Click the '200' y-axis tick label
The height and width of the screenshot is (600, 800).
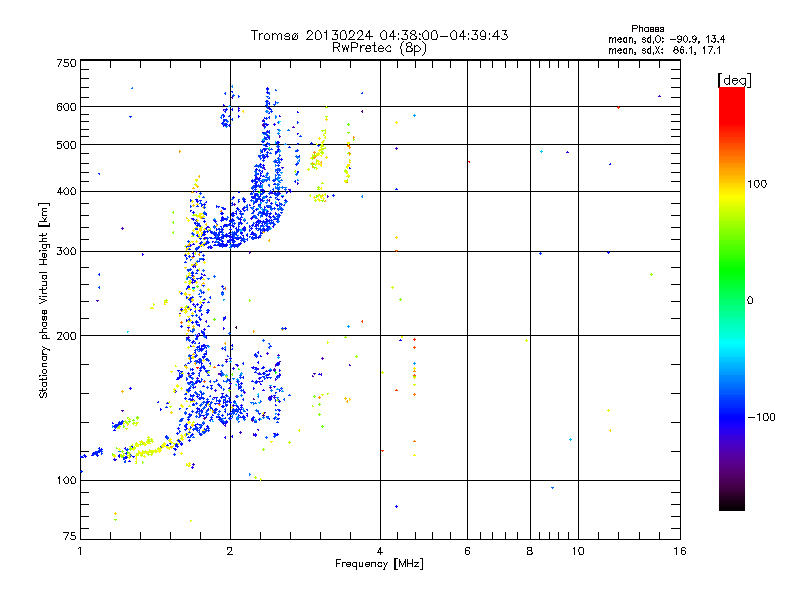pos(66,336)
